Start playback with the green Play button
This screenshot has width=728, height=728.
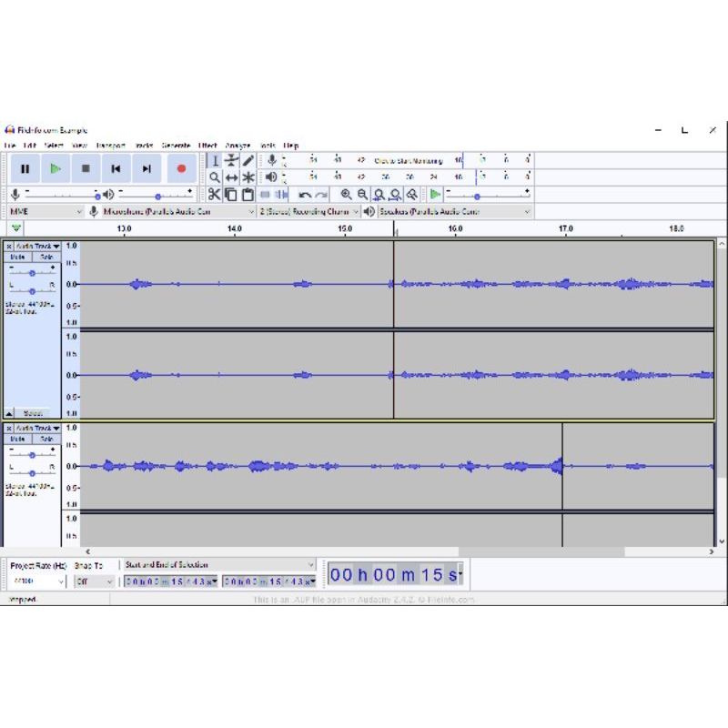tap(56, 168)
